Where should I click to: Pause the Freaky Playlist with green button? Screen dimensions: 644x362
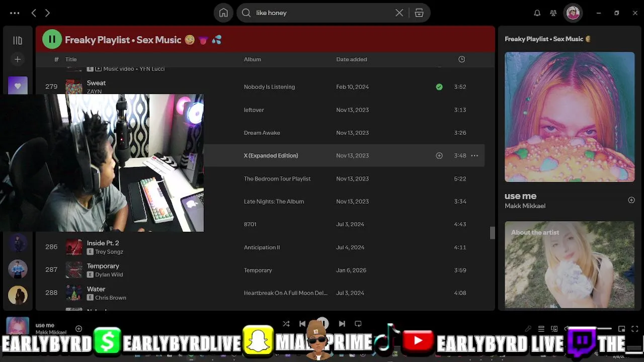click(x=52, y=39)
